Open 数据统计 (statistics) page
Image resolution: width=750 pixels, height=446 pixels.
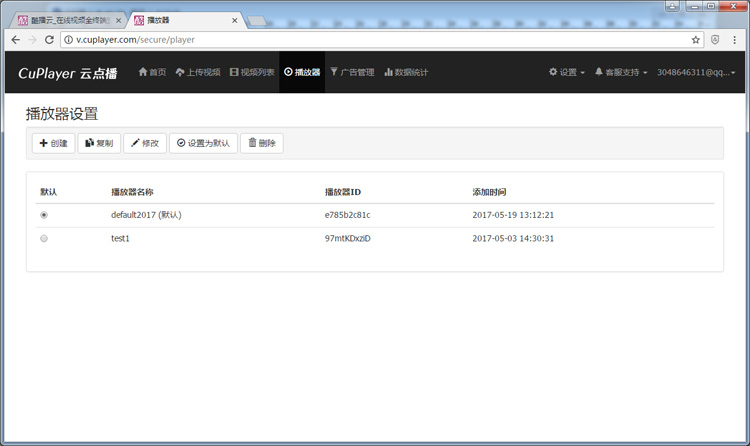406,73
